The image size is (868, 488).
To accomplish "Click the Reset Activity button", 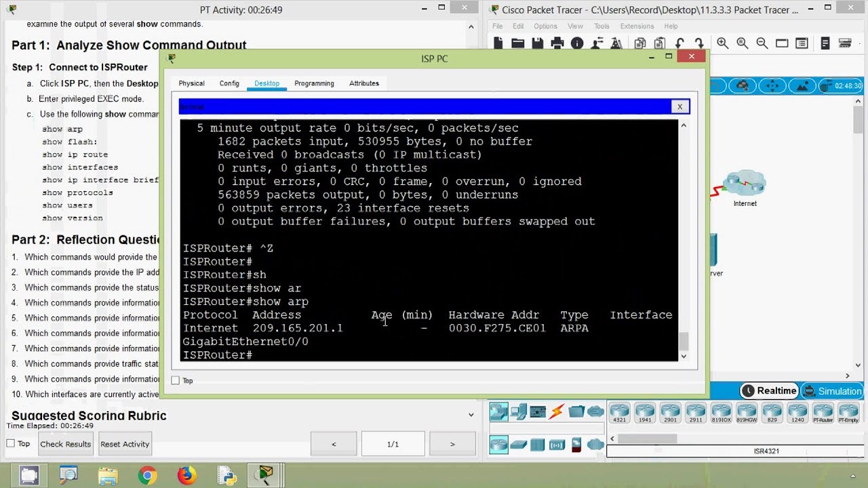I will click(125, 444).
